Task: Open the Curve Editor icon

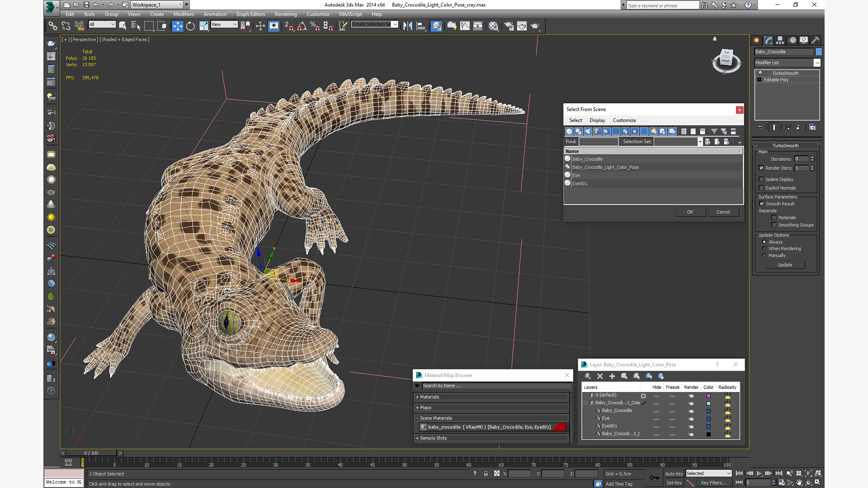Action: [465, 26]
